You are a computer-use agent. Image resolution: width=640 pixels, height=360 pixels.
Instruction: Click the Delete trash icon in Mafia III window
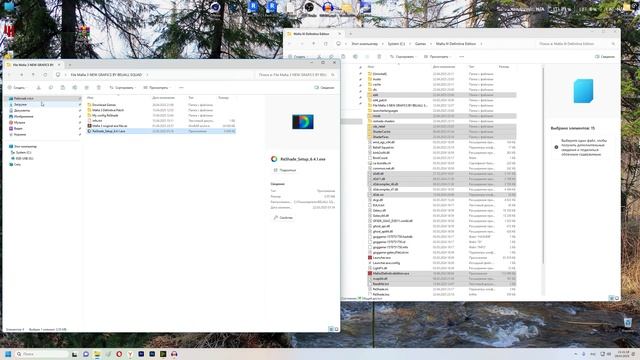click(379, 57)
